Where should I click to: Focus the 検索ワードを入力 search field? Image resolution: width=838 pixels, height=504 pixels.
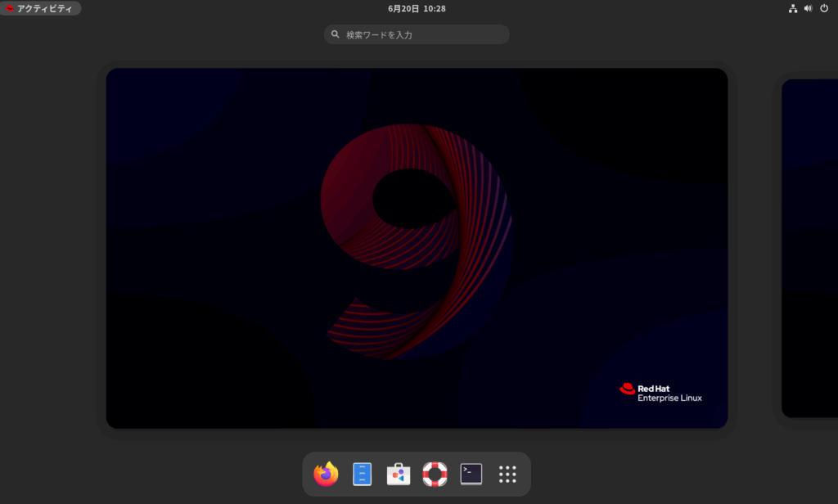click(x=421, y=34)
